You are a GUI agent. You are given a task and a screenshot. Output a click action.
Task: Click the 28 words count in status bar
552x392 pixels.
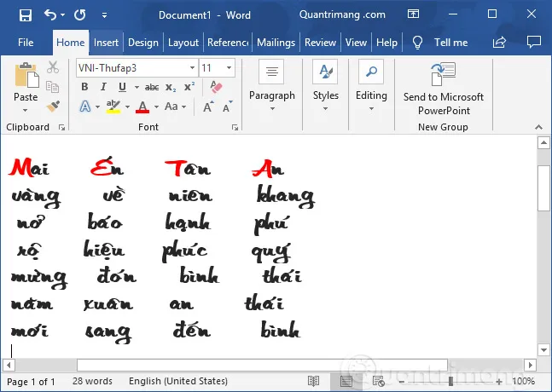pos(92,381)
